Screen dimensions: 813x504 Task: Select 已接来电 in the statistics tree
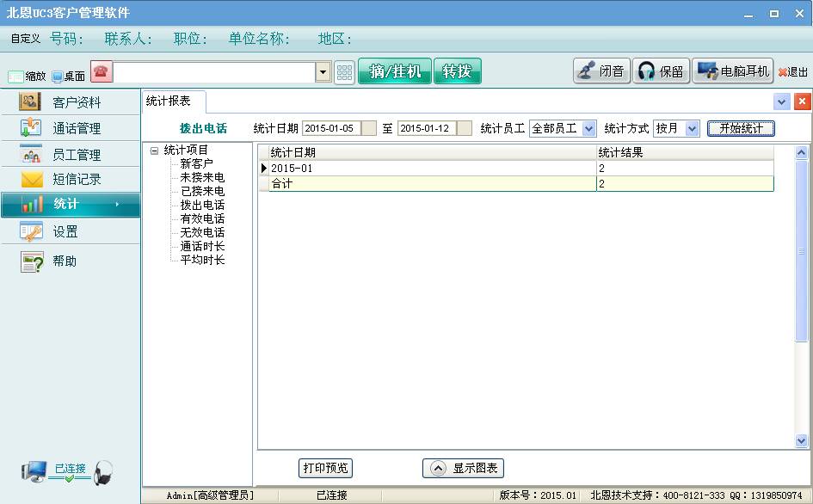coord(202,191)
